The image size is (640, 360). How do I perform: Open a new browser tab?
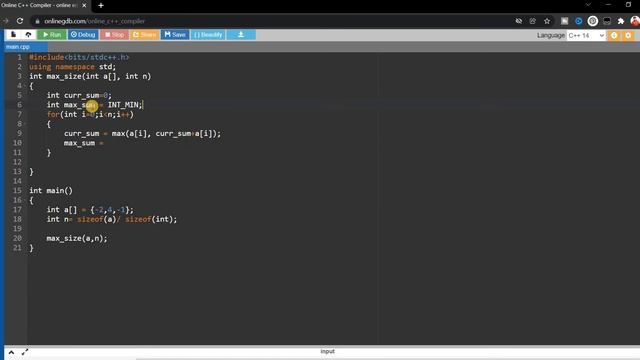pyautogui.click(x=101, y=6)
